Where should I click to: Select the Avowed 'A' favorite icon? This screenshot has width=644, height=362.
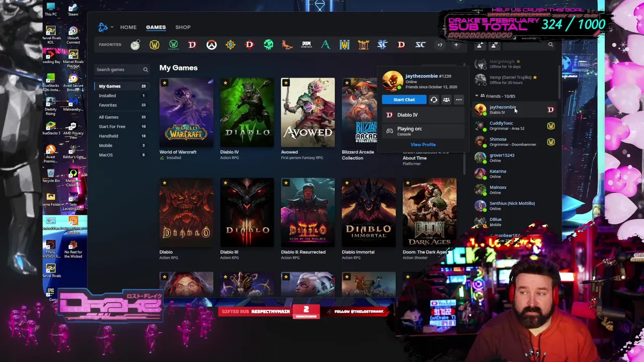tap(326, 45)
